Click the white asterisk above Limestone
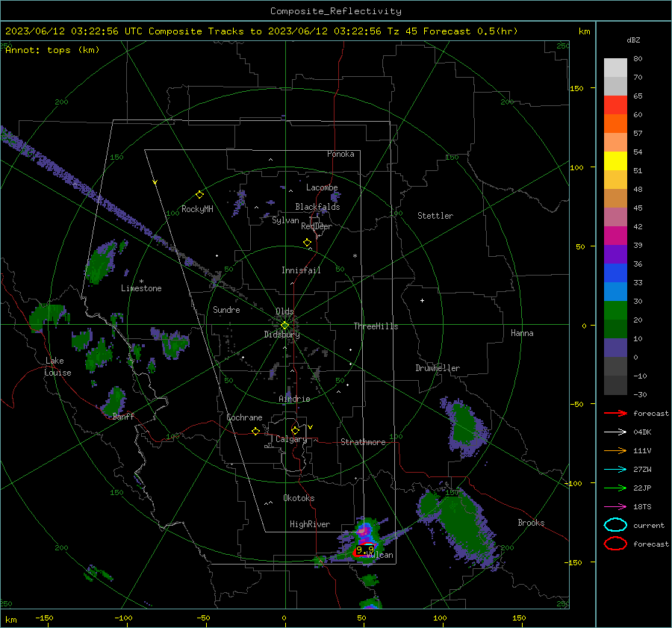 [x=141, y=282]
